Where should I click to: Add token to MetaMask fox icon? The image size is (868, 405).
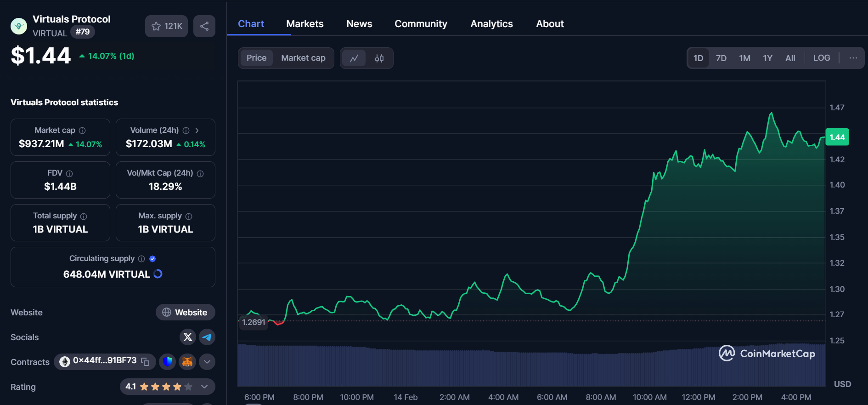click(187, 362)
